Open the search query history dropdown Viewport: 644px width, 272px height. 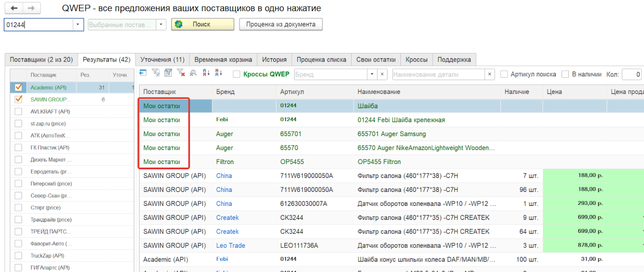(x=77, y=24)
